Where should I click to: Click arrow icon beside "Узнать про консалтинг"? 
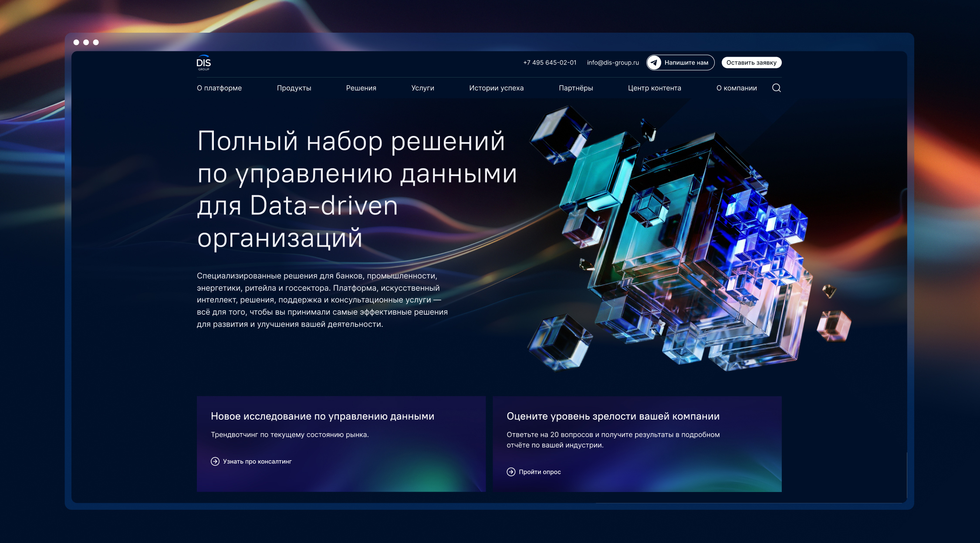[x=215, y=462]
